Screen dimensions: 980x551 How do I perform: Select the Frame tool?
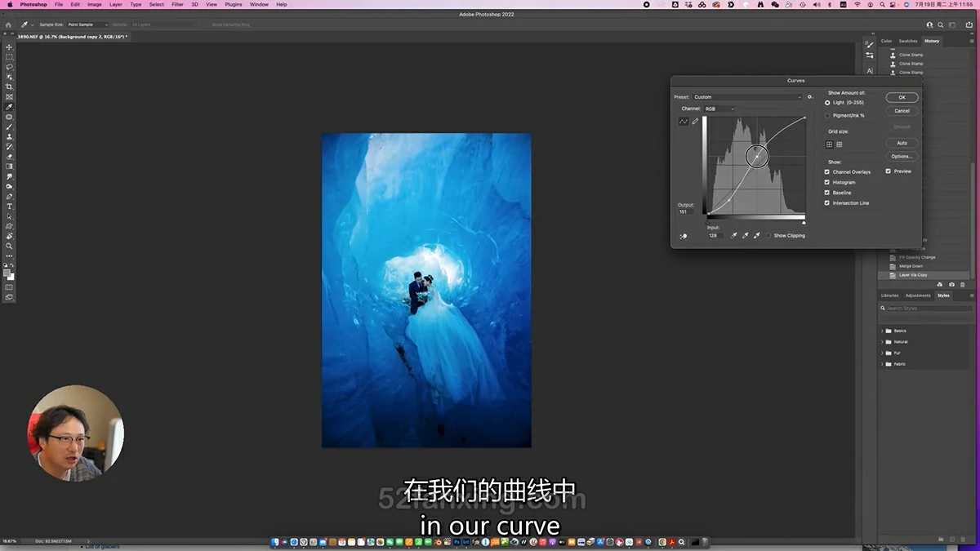click(10, 97)
